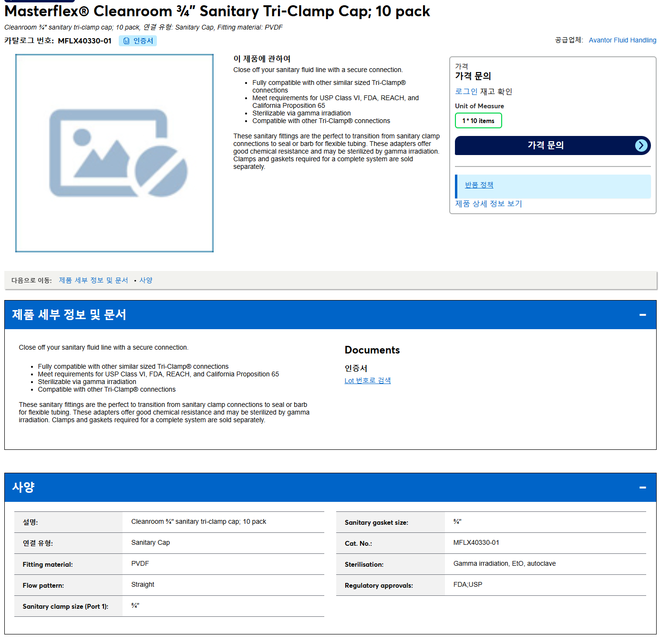Click the Cat. No. value MFLX40330-01 in table

click(x=476, y=543)
